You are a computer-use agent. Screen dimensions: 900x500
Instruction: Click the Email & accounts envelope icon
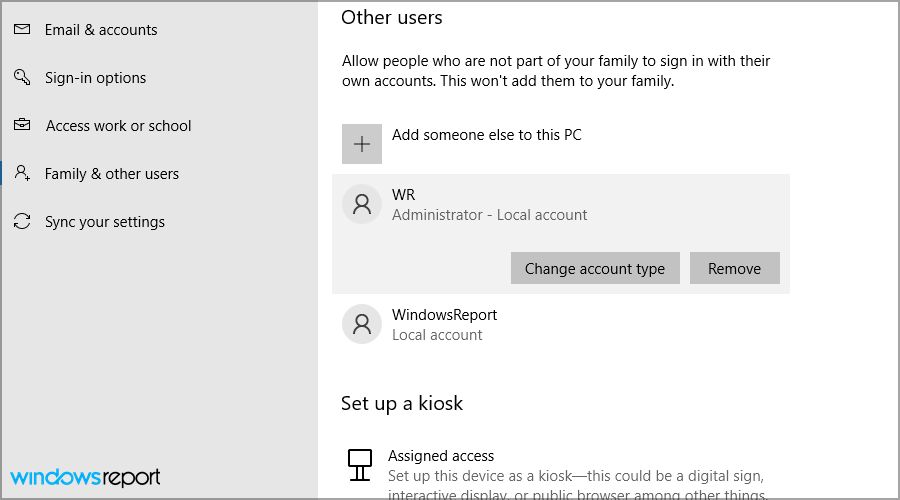click(x=22, y=30)
